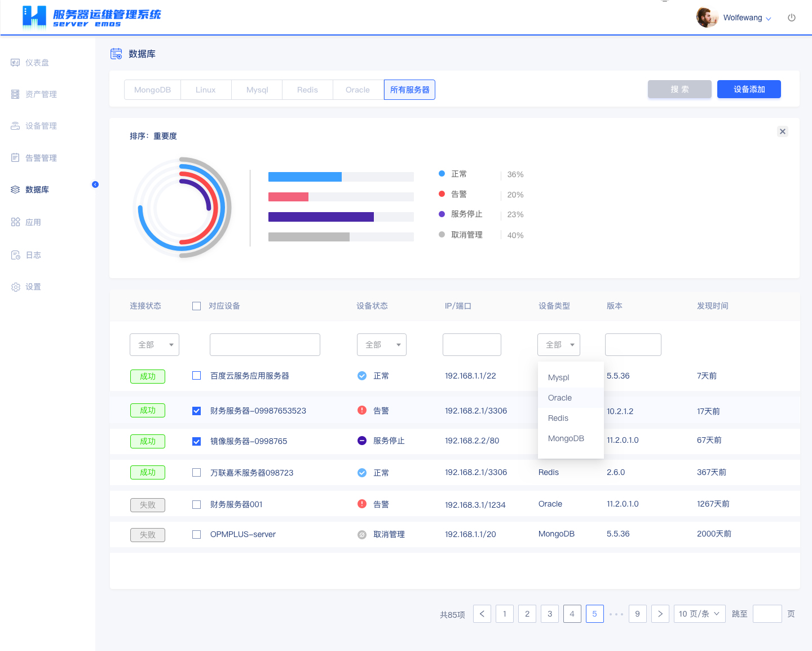Click the 告警管理 sidebar icon
812x651 pixels.
15,158
